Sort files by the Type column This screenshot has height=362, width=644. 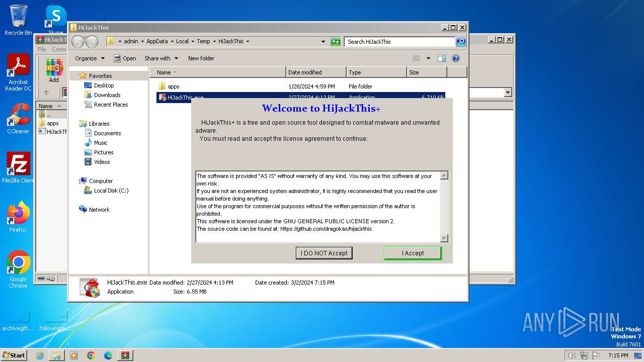point(376,72)
